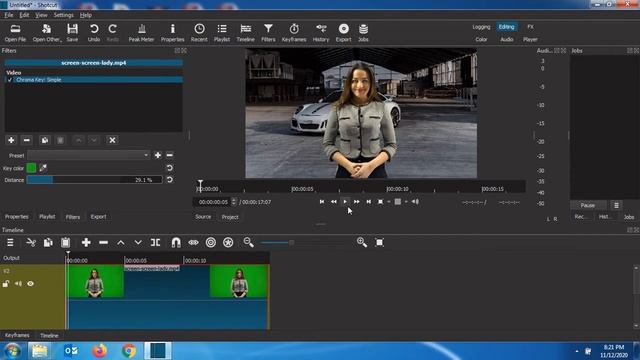The width and height of the screenshot is (640, 360).
Task: Toggle scrub while dragging
Action: click(193, 242)
